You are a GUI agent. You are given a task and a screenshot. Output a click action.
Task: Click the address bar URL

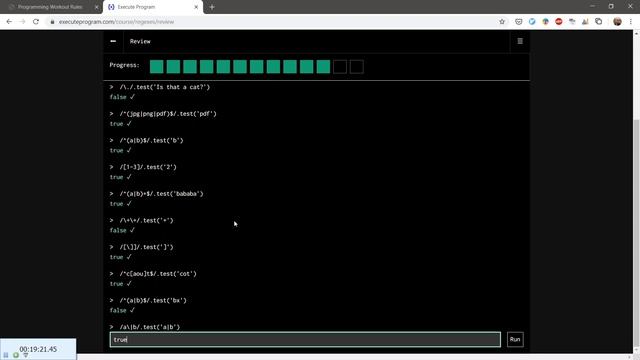(x=116, y=22)
